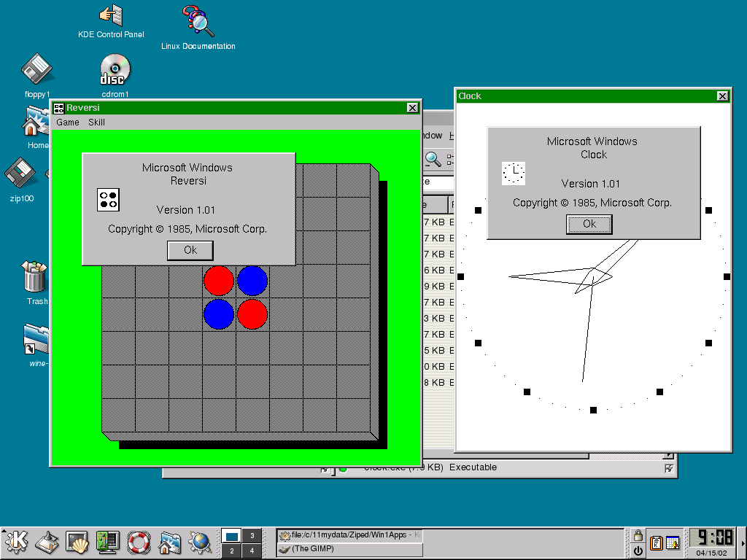Click the magnifier icon in the file manager toolbar
This screenshot has height=560, width=747.
coord(433,160)
